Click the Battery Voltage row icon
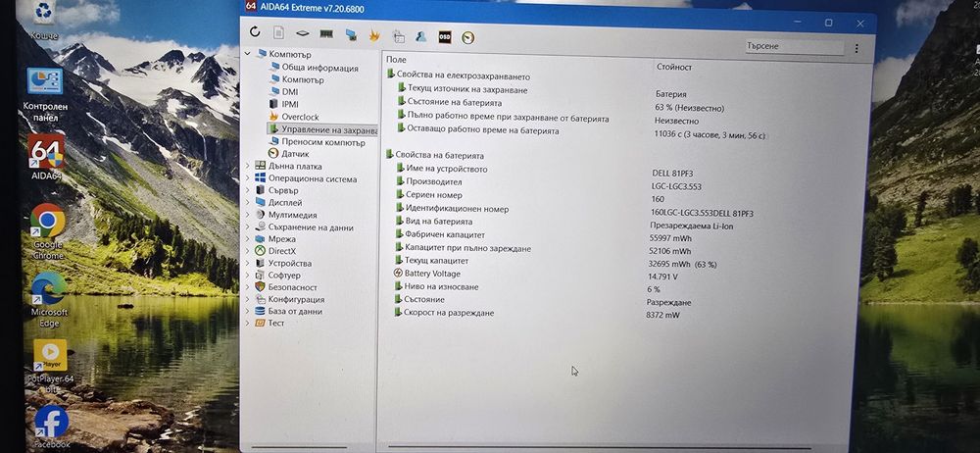This screenshot has height=453, width=980. [398, 273]
